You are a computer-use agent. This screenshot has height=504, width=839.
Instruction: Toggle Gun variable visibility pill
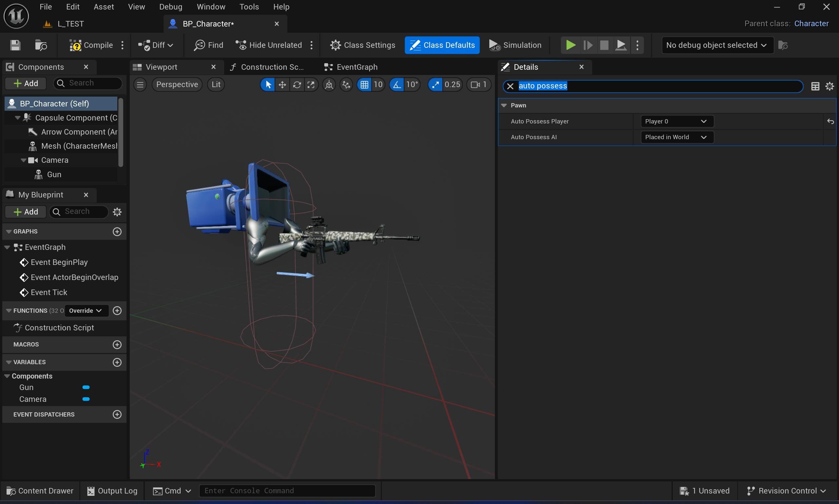86,387
